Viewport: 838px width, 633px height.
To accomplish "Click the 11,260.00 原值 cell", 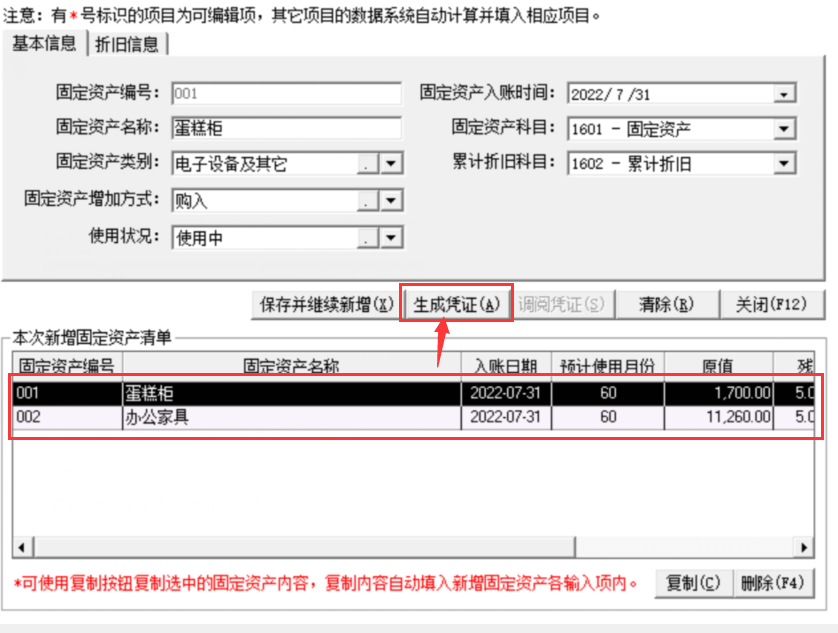I will tap(718, 417).
